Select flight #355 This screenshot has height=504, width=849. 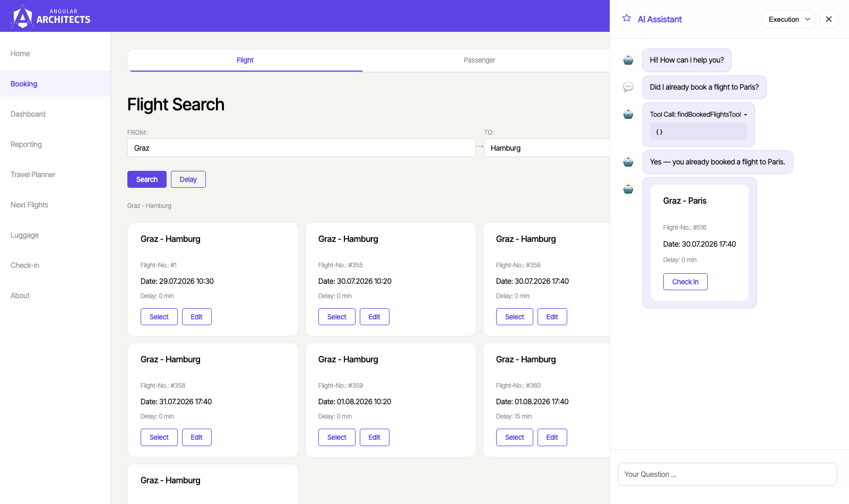pos(337,317)
